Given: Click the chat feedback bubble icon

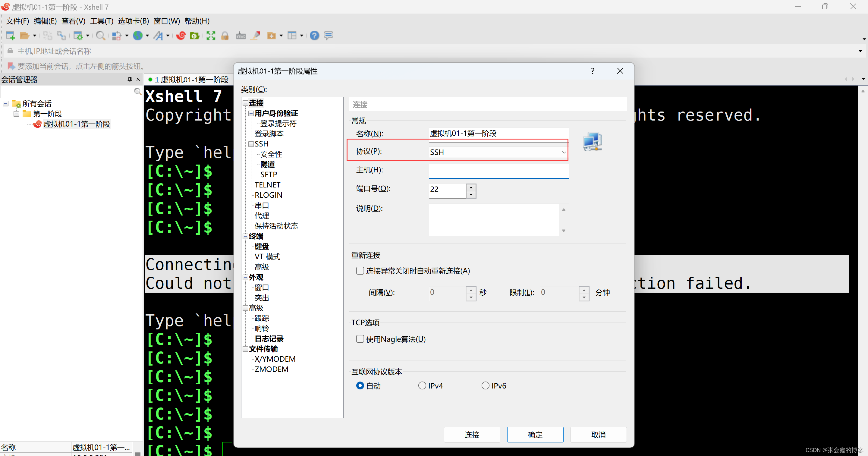Looking at the screenshot, I should [329, 35].
